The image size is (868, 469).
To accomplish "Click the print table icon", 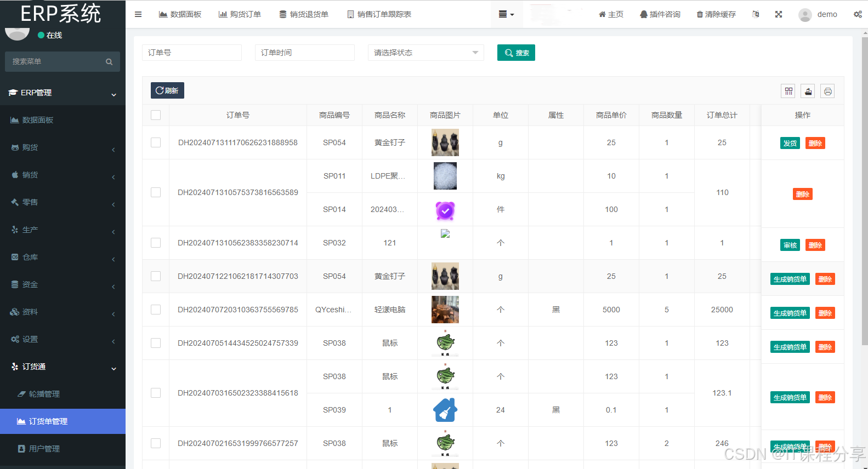I will click(x=827, y=91).
